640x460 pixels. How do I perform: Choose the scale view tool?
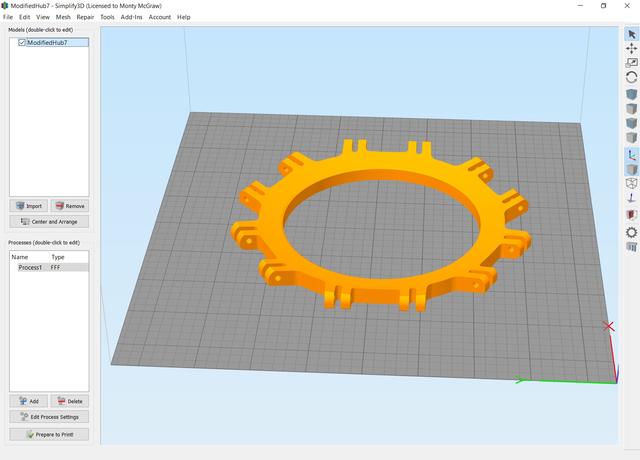click(631, 62)
